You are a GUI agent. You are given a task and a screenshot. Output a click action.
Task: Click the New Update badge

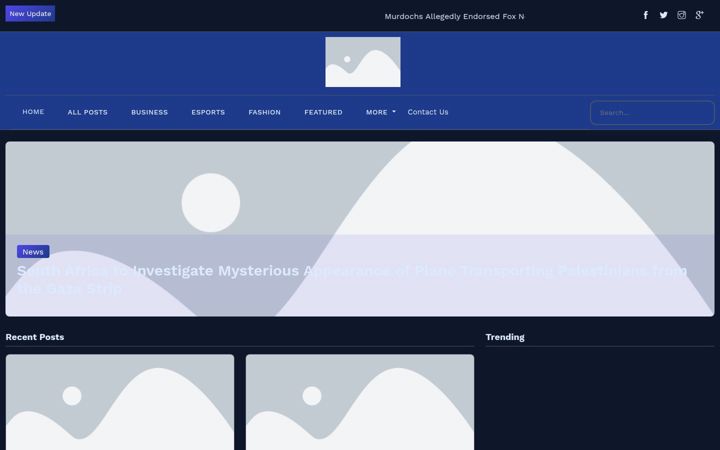tap(30, 14)
